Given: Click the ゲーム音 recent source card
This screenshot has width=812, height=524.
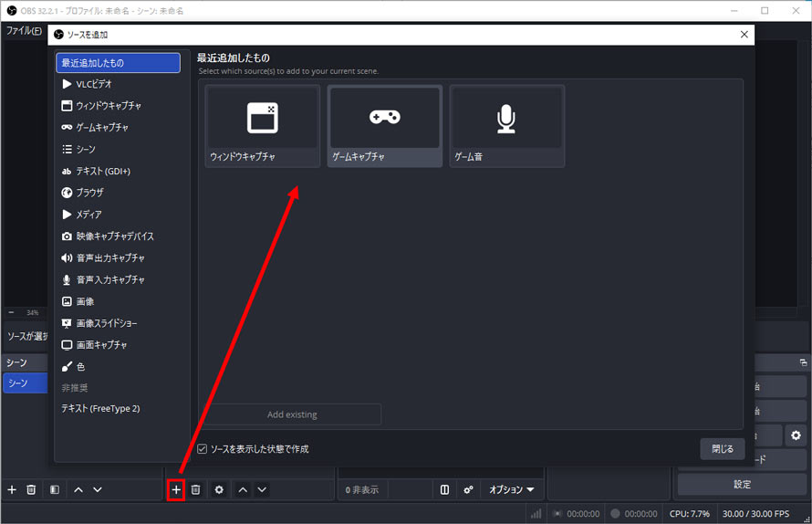Looking at the screenshot, I should click(507, 126).
